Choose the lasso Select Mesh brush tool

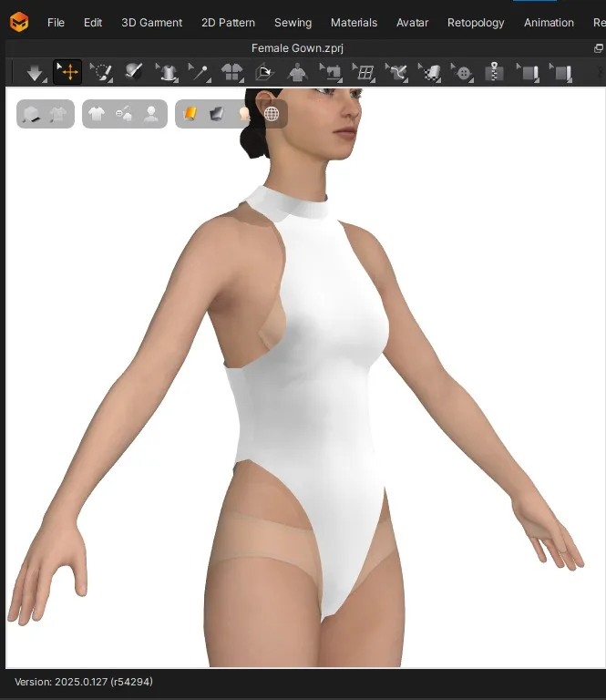(101, 72)
